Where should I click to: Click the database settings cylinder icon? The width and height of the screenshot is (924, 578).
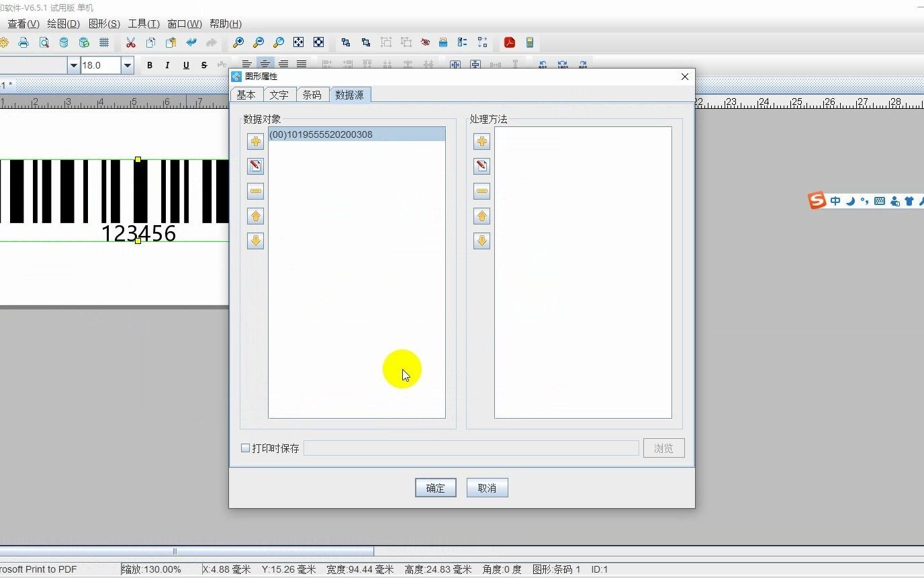(x=64, y=42)
